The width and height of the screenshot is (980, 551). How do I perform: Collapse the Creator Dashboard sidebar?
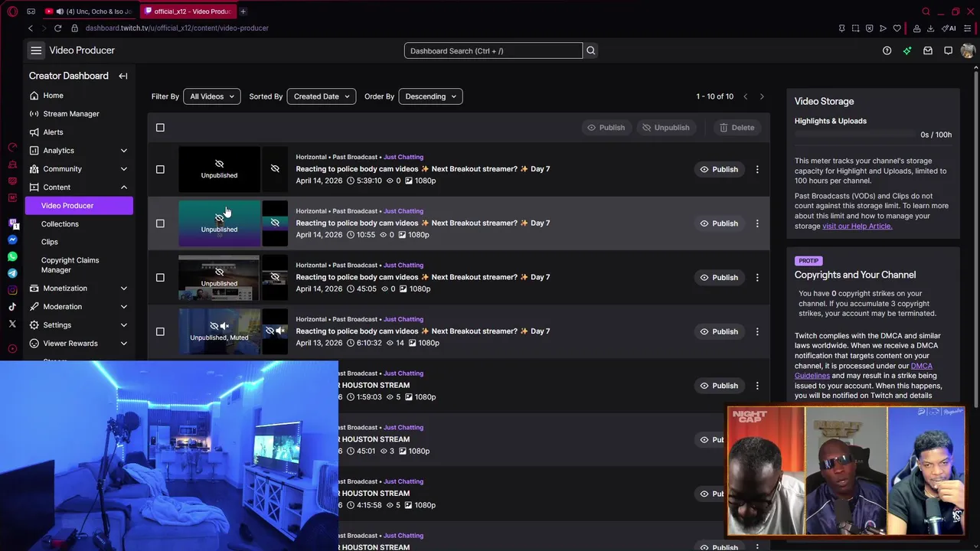pos(122,76)
